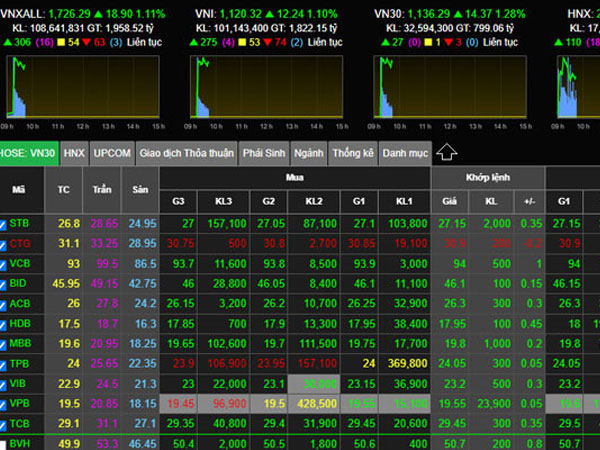
Task: Click MBB KL2 value 111,500
Action: pos(318,344)
